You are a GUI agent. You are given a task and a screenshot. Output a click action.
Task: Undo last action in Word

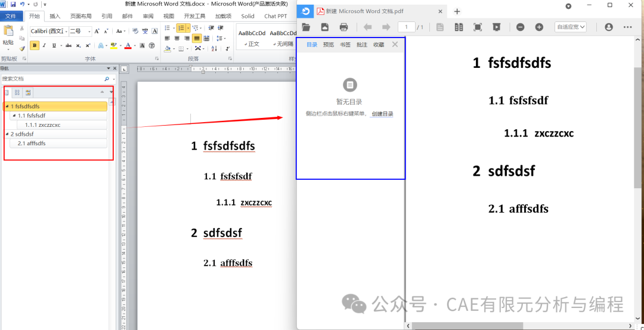pyautogui.click(x=22, y=4)
